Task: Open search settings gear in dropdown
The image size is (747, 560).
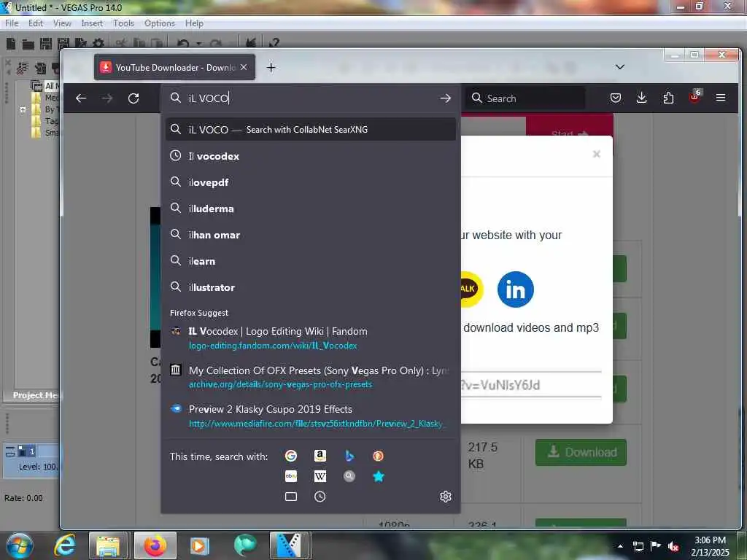Action: point(446,497)
